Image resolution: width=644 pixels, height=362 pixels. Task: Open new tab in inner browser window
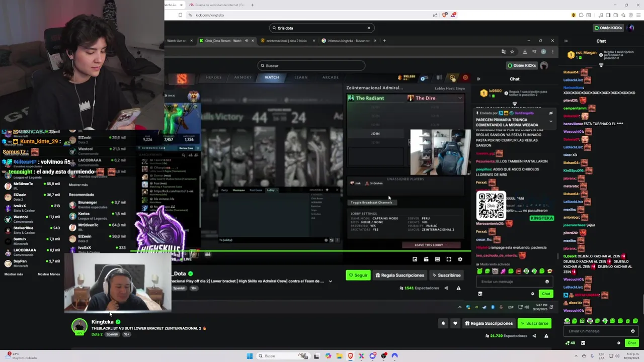[x=384, y=41]
